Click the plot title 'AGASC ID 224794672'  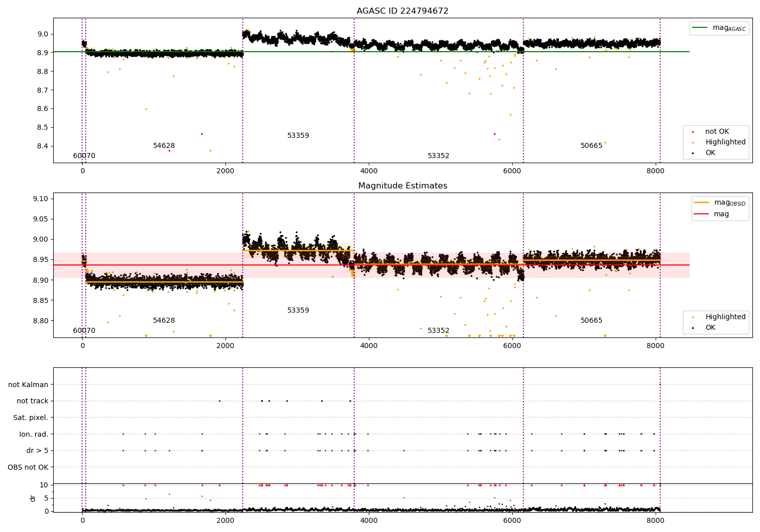(402, 11)
